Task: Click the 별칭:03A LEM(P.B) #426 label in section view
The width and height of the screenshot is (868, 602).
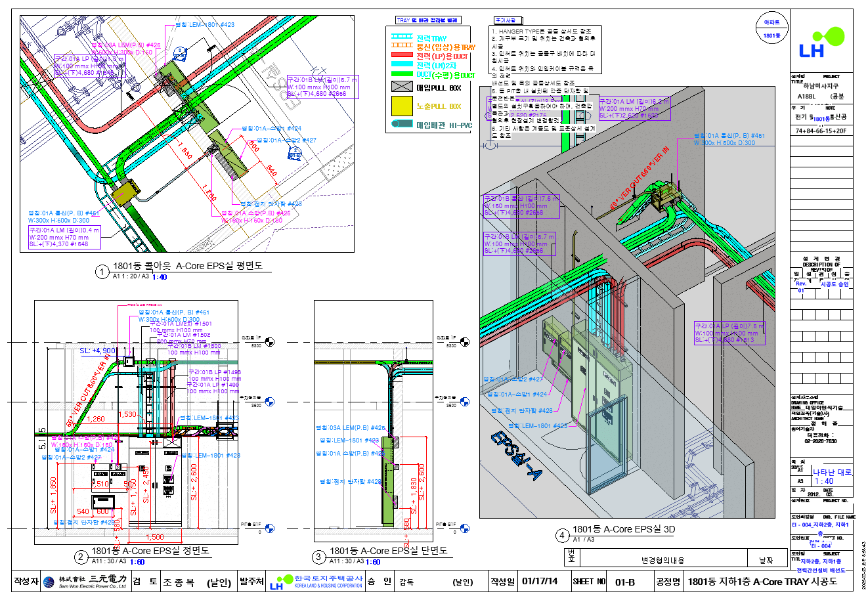Action: 352,427
